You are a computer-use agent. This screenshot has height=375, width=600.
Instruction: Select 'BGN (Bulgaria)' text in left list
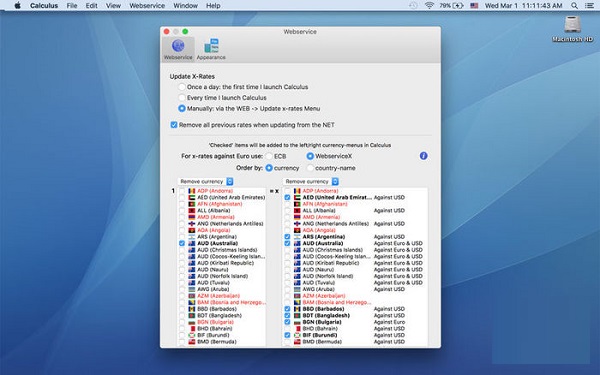[215, 322]
